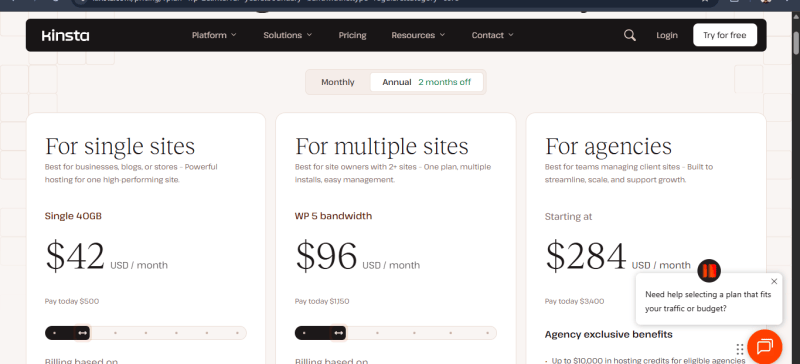
Task: Click the 'Pay today $3,400' text
Action: pyautogui.click(x=574, y=301)
